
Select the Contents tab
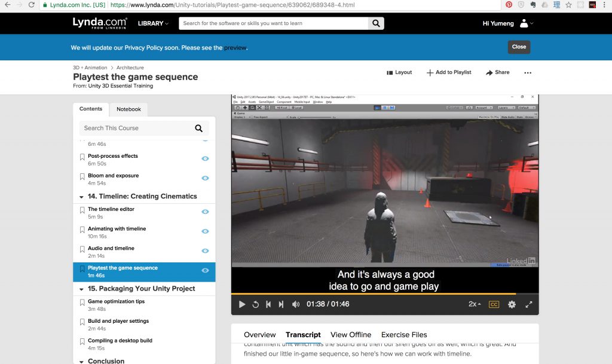pyautogui.click(x=91, y=109)
